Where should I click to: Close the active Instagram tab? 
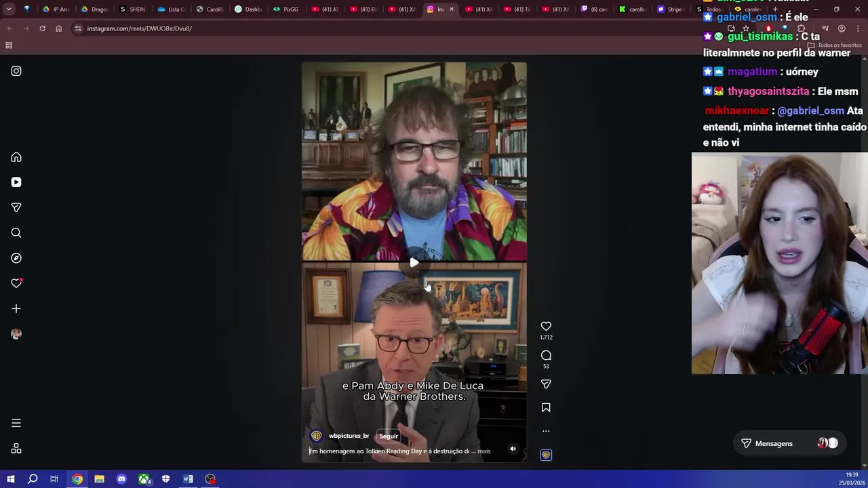[451, 9]
